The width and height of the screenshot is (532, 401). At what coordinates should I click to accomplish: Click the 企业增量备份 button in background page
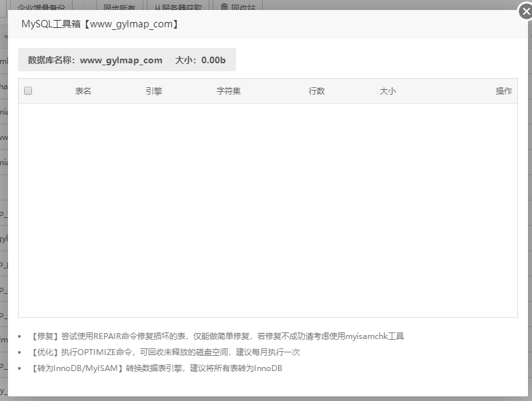(x=41, y=5)
